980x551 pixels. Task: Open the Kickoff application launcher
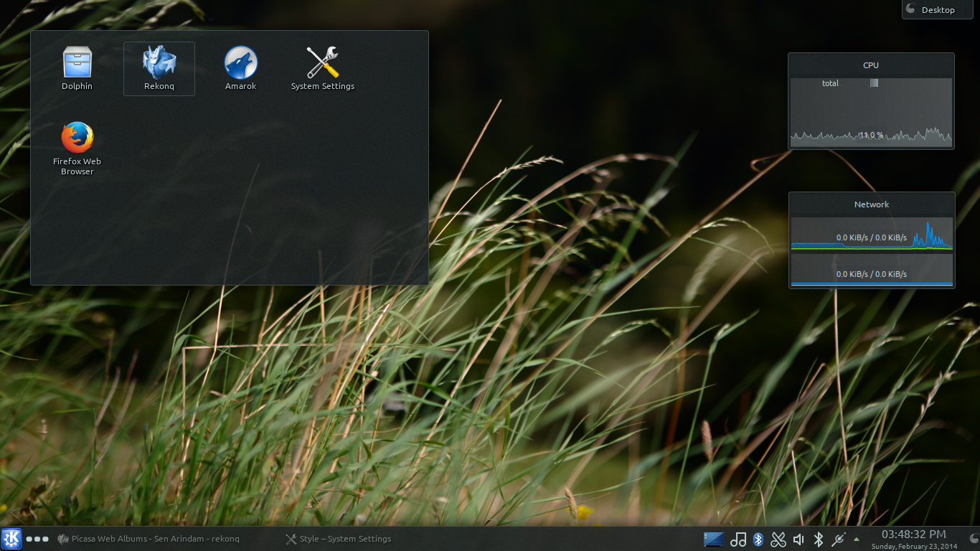point(11,539)
